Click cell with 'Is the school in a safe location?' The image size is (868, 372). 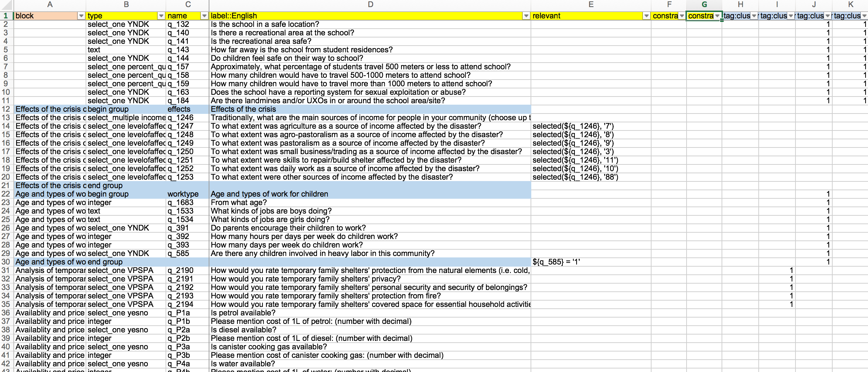[370, 24]
